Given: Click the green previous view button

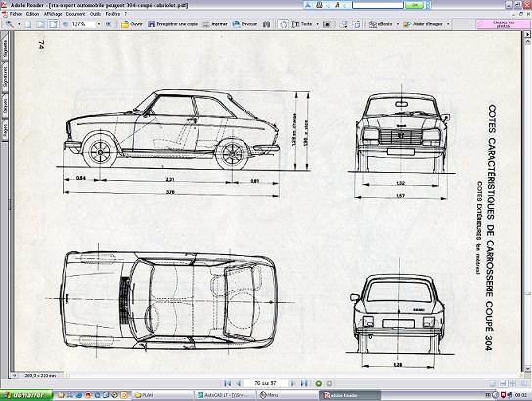Looking at the screenshot, I should tap(318, 384).
